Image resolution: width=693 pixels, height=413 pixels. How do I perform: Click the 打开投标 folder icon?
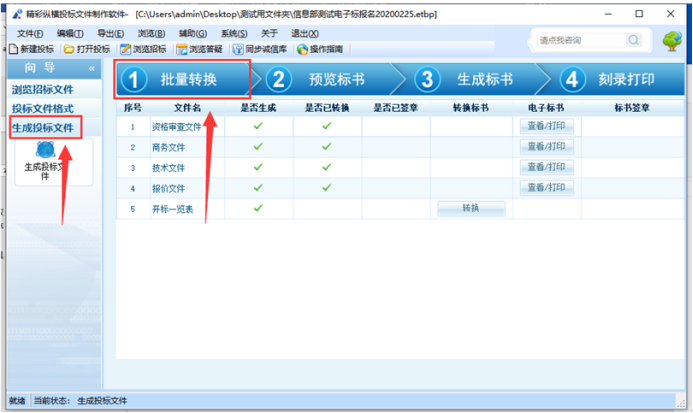coord(69,49)
